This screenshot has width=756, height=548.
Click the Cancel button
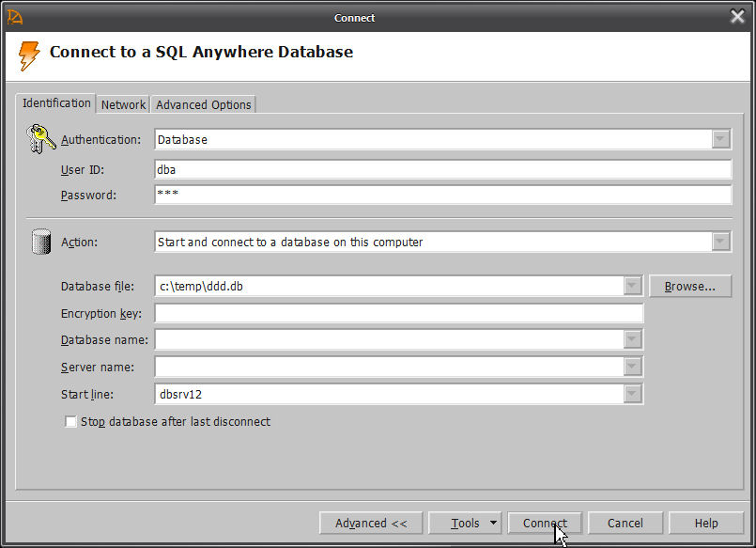[x=625, y=523]
